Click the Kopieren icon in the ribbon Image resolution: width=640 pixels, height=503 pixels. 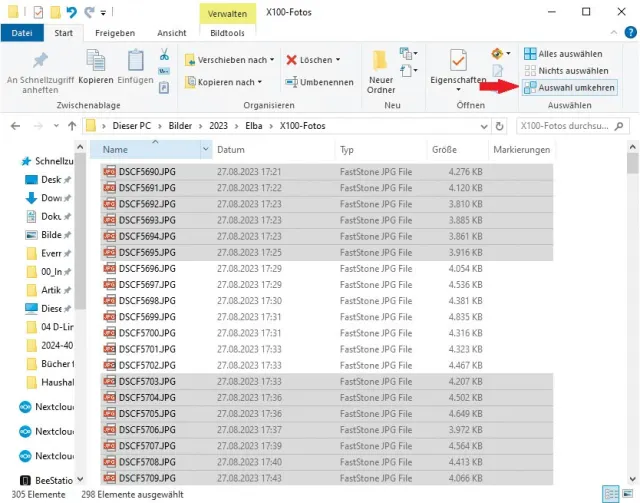(96, 66)
